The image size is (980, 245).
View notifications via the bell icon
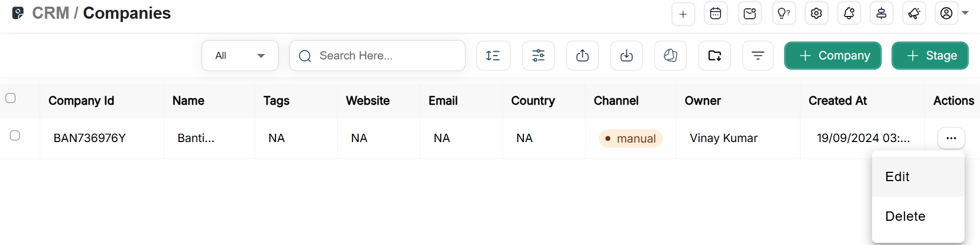click(x=849, y=14)
